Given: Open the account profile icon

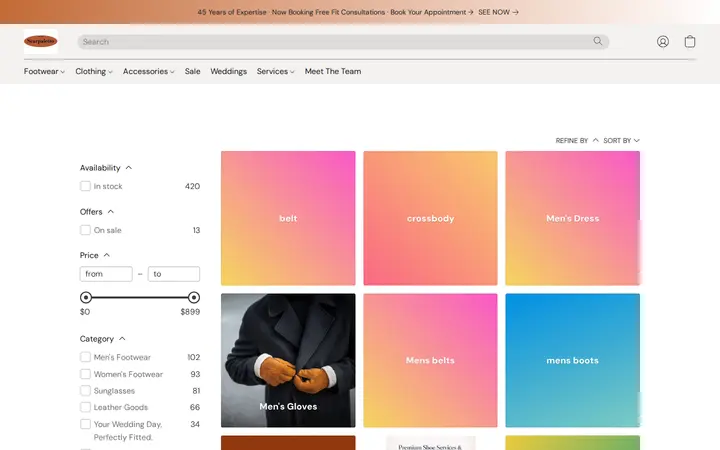Looking at the screenshot, I should (x=663, y=42).
